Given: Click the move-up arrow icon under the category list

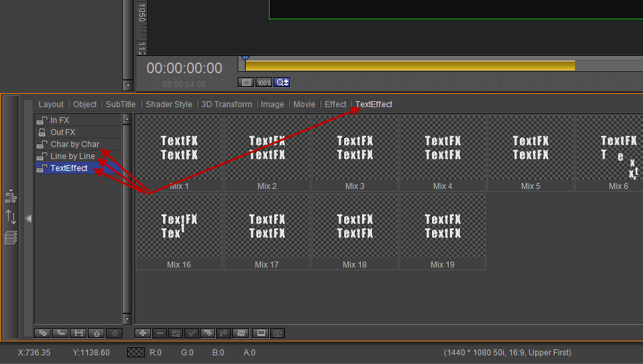Looking at the screenshot, I should 97,333.
